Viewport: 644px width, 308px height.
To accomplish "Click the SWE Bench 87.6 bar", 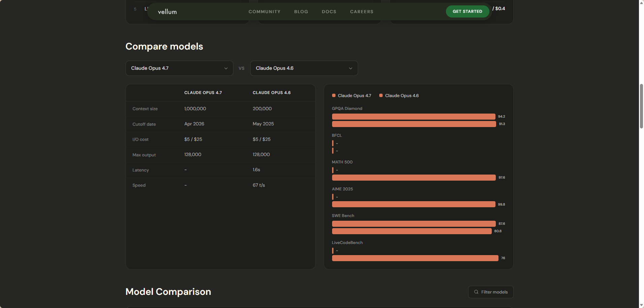I will (x=414, y=224).
